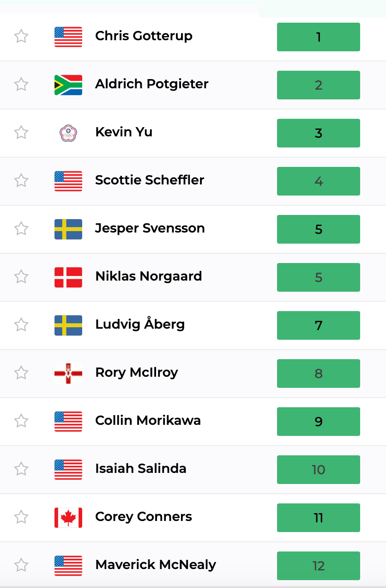
Task: Star Rory McIlroy as favorite
Action: click(x=21, y=373)
